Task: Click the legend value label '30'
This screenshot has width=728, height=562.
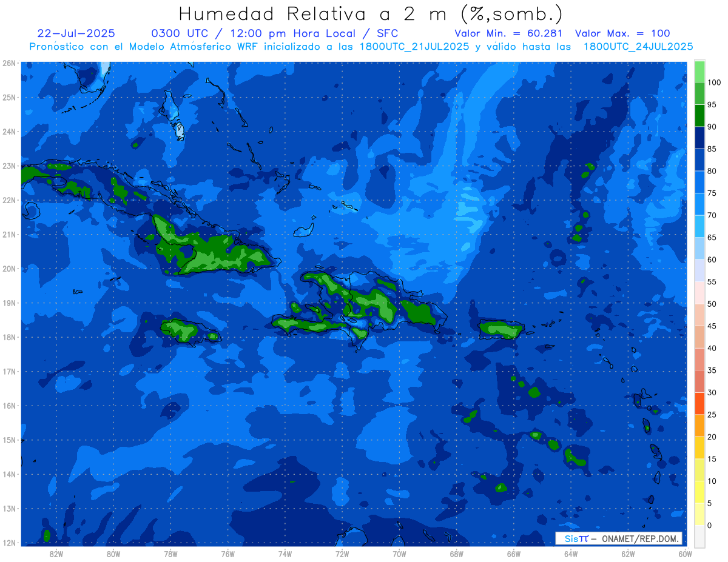Action: pyautogui.click(x=712, y=392)
